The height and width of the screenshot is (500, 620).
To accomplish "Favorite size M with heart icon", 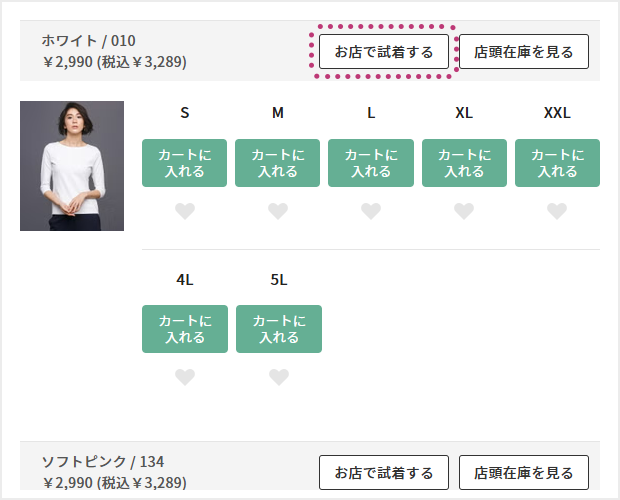I will pyautogui.click(x=278, y=211).
